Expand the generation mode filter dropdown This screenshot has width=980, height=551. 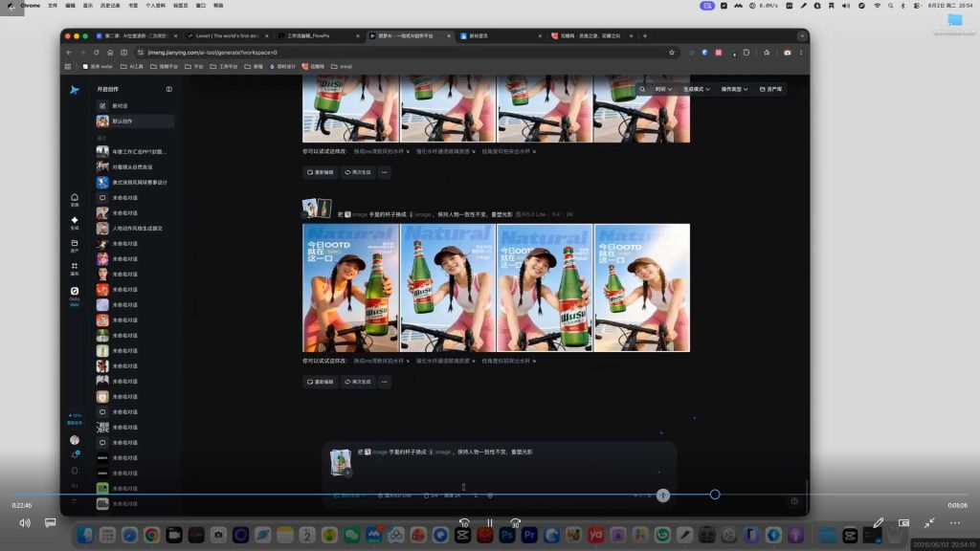[697, 89]
